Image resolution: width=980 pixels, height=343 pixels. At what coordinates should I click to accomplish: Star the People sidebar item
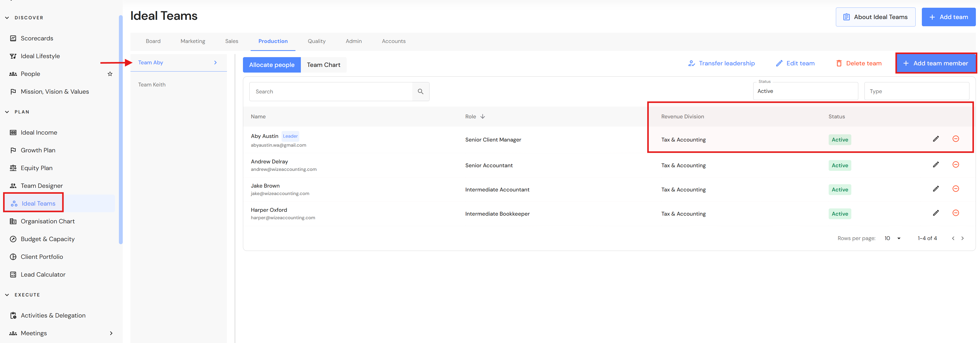coord(110,74)
